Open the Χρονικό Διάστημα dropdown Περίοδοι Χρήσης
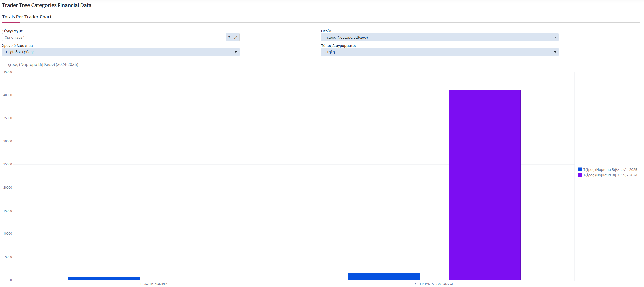644x287 pixels. click(x=121, y=52)
